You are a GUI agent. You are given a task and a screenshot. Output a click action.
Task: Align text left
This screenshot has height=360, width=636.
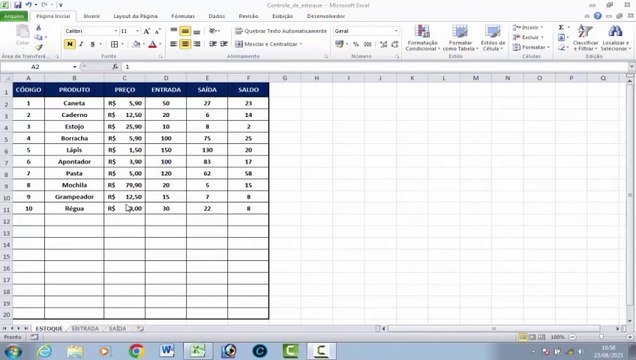point(174,44)
